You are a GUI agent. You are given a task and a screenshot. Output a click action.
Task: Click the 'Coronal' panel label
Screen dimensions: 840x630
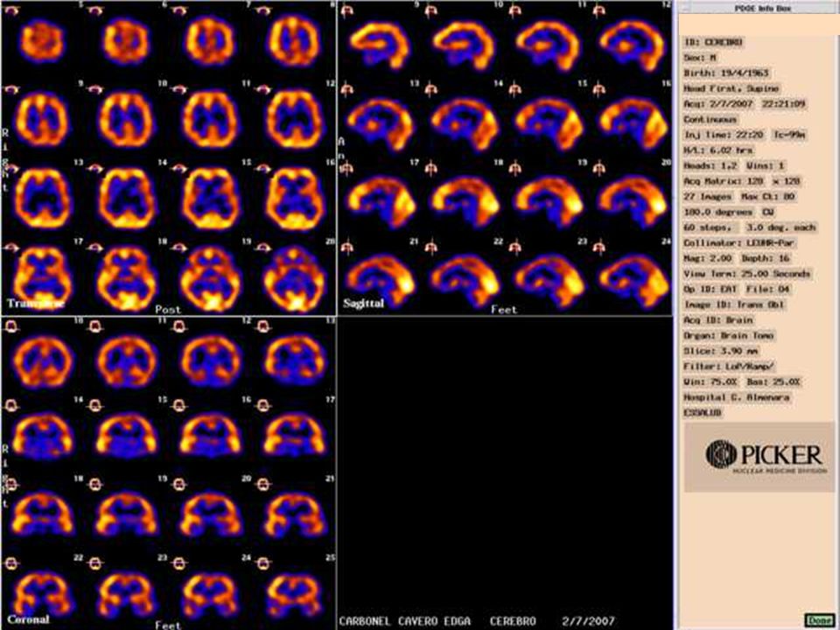[28, 619]
